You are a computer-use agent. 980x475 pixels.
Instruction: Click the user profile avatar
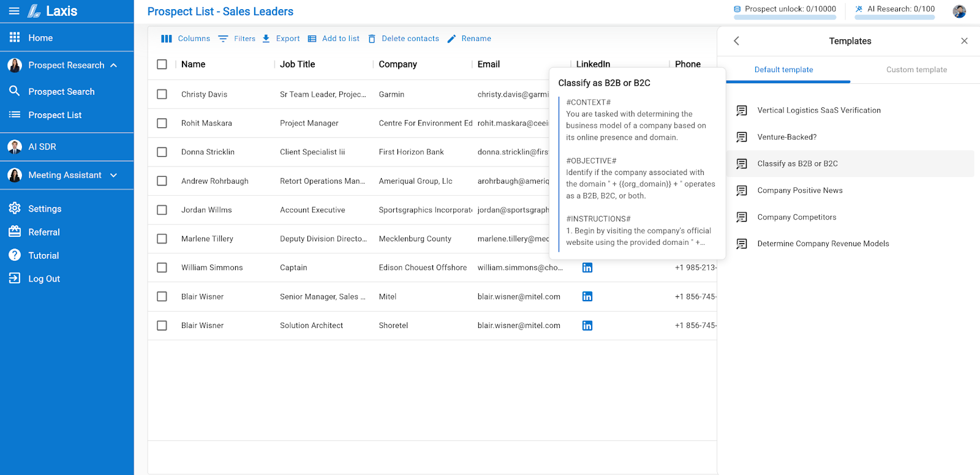(959, 11)
